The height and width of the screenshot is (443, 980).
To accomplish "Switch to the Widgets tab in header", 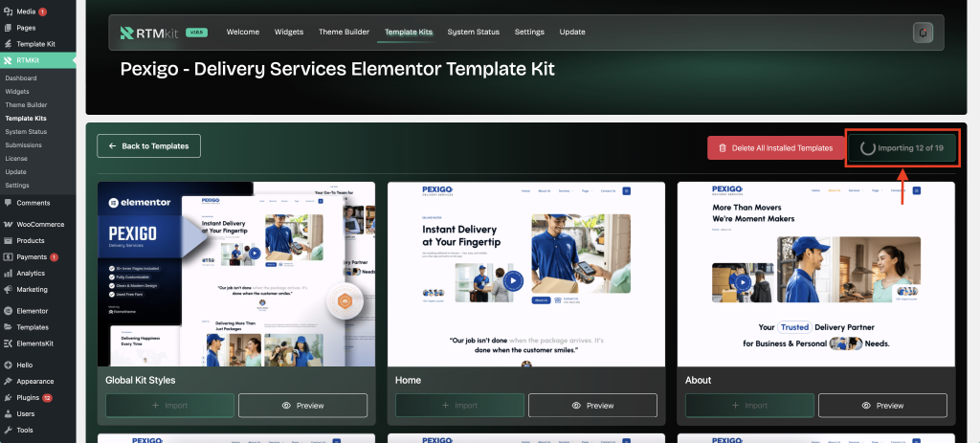I will click(x=289, y=32).
